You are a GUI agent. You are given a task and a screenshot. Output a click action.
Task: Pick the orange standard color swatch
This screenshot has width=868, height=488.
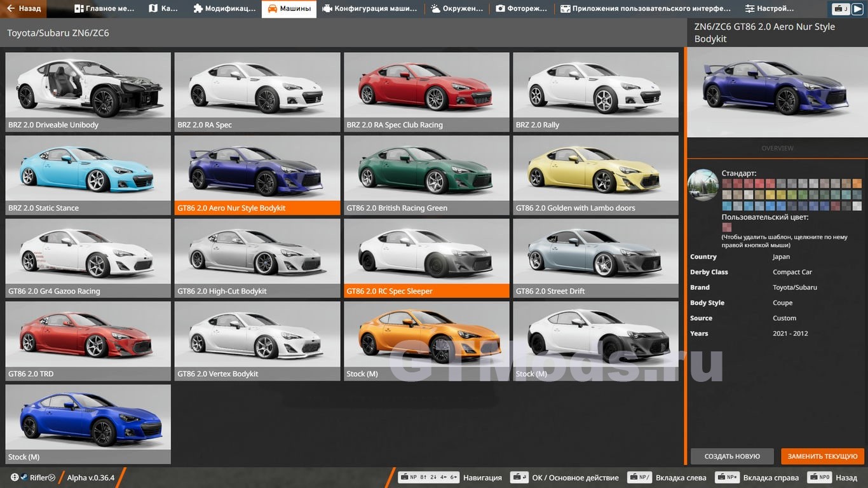[857, 183]
